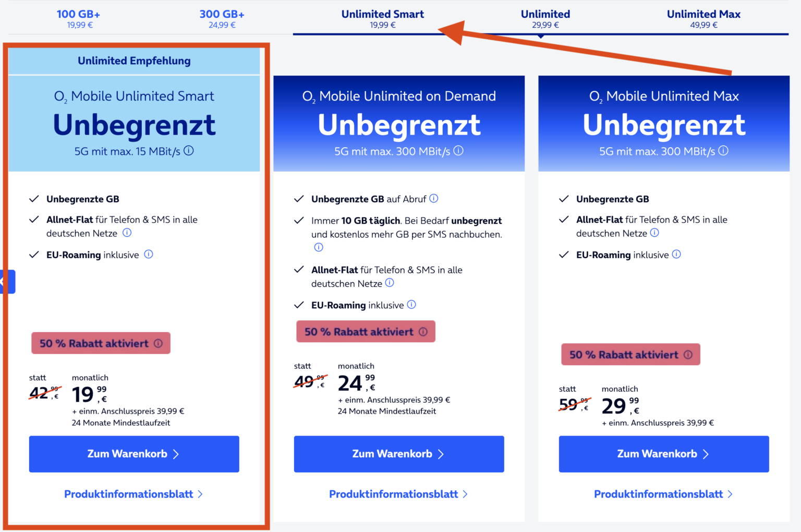Open the EU-Roaming info icon on Unlimited Max
Image resolution: width=801 pixels, height=532 pixels.
click(x=676, y=255)
